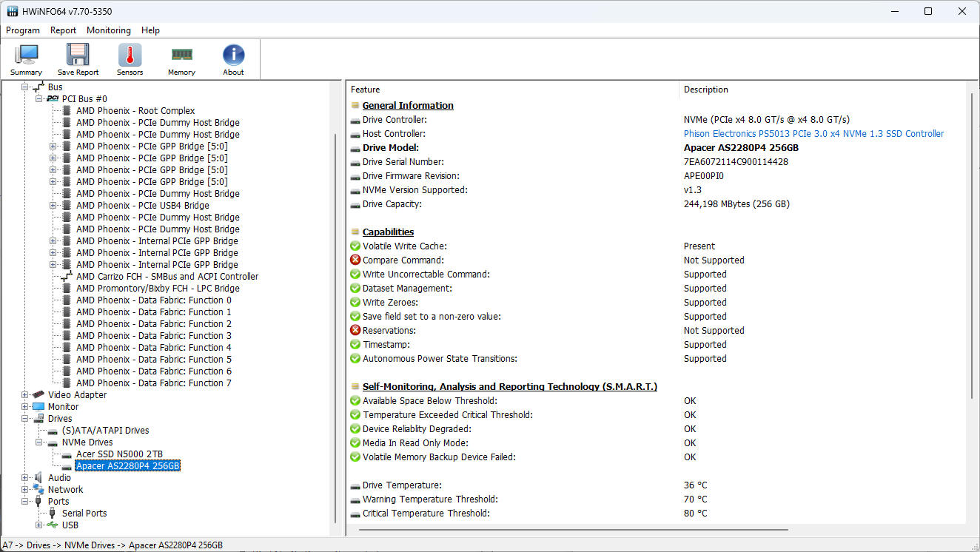Click the Video Adapter card icon
This screenshot has width=980, height=552.
pos(38,395)
